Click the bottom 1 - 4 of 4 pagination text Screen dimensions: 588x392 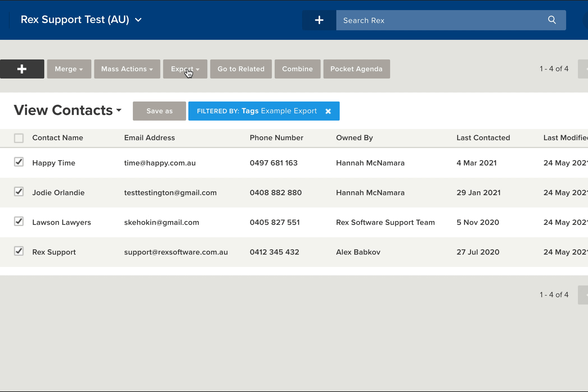(554, 295)
